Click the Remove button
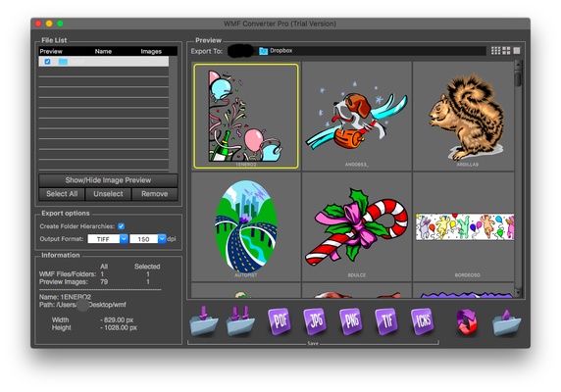 coord(155,194)
